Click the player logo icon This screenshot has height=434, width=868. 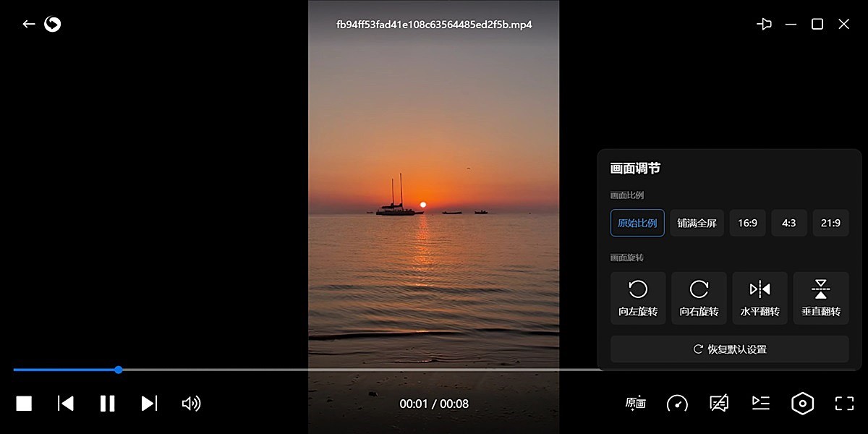pyautogui.click(x=52, y=25)
